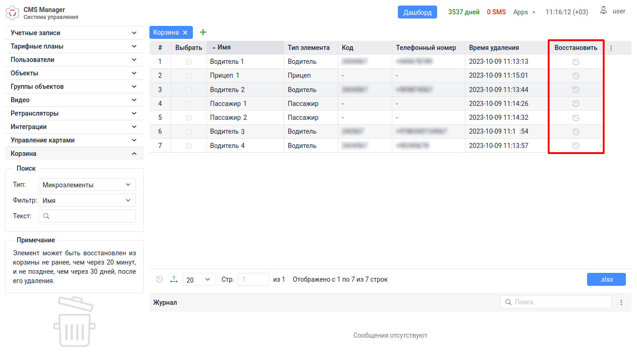Expand the Учетные записи sidebar section

pyautogui.click(x=74, y=33)
